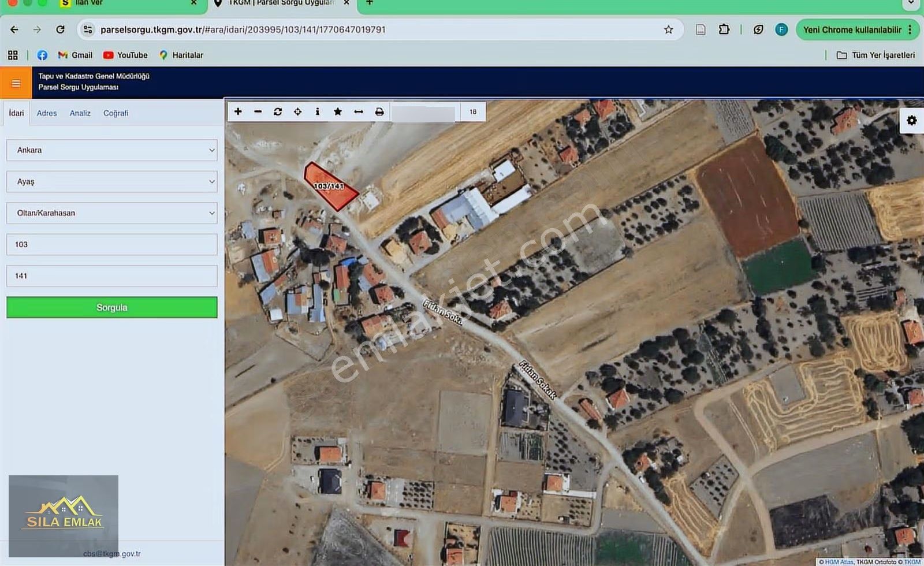Open parcel info with the i icon
Viewport: 924px width, 566px height.
pyautogui.click(x=317, y=111)
